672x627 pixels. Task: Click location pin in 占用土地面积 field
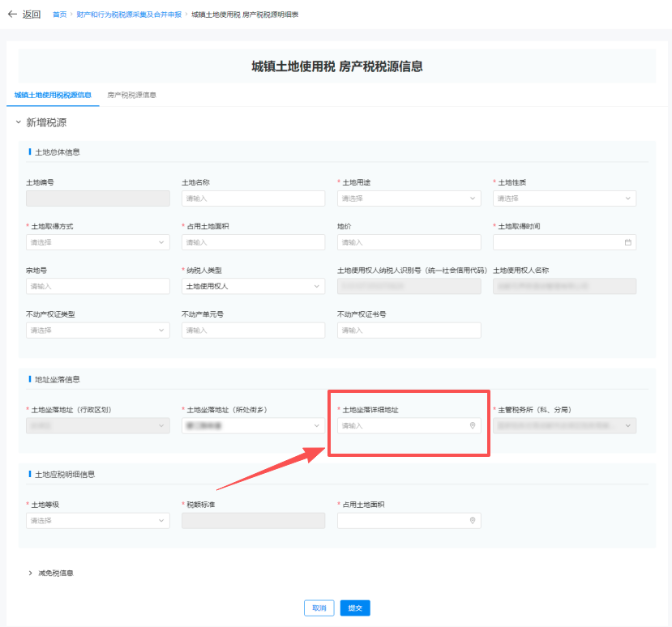(473, 521)
